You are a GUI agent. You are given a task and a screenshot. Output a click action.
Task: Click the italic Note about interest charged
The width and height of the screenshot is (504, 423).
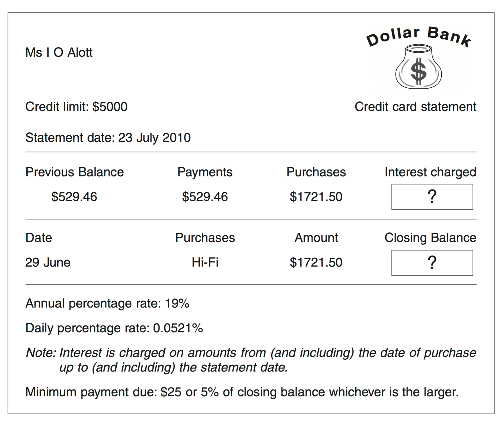pyautogui.click(x=251, y=360)
